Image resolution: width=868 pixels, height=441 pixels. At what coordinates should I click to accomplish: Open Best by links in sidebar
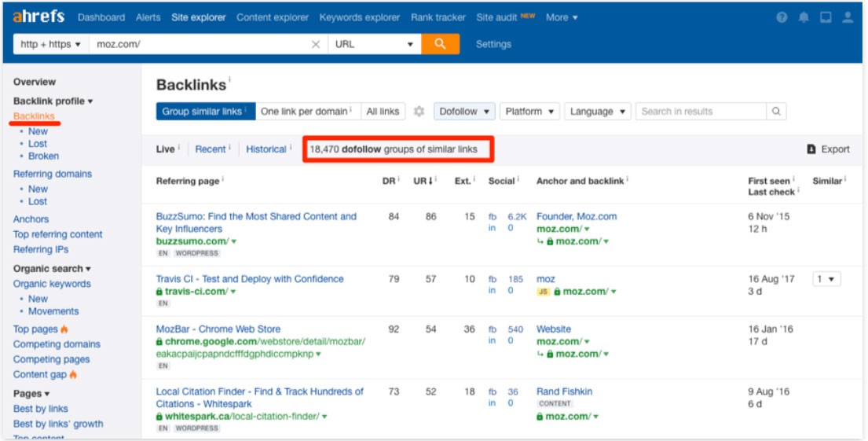40,409
